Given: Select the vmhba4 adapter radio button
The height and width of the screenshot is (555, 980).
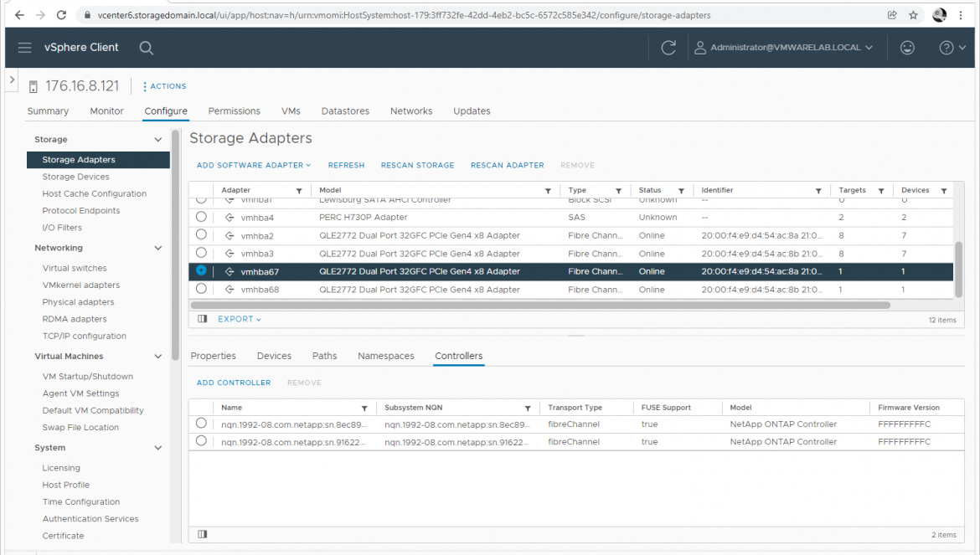Looking at the screenshot, I should [201, 217].
